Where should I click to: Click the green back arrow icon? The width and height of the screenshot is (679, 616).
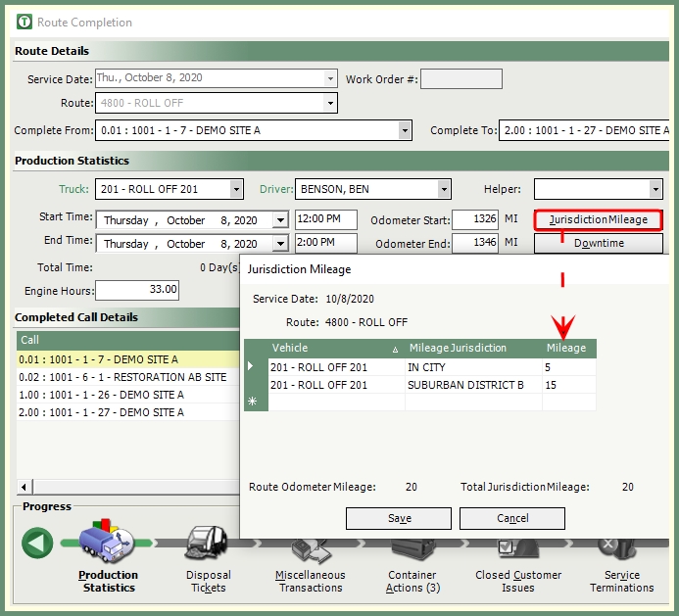pyautogui.click(x=37, y=543)
